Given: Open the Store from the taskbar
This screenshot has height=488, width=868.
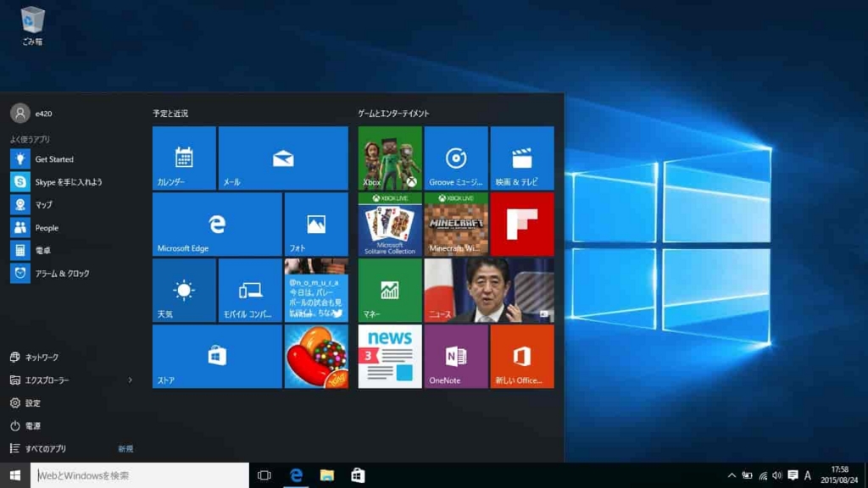Looking at the screenshot, I should [x=359, y=475].
